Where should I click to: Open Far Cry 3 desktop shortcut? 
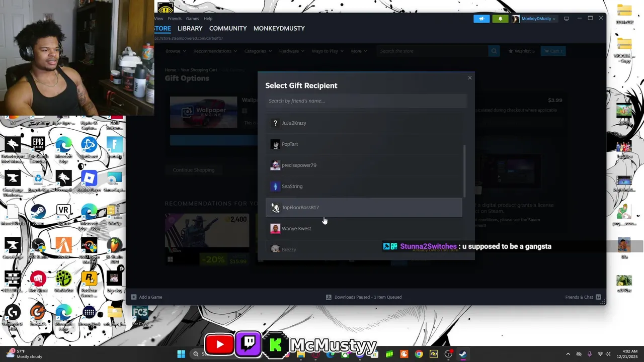pos(140,316)
